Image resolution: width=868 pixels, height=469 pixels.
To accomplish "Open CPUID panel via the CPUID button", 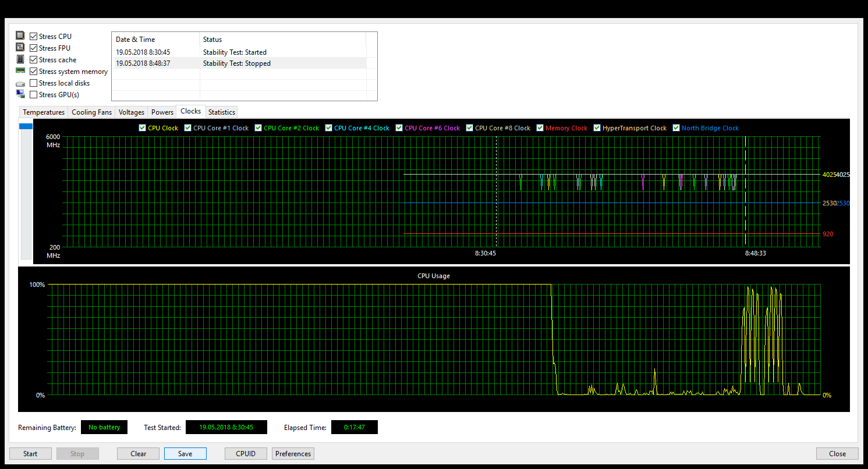I will [x=246, y=454].
